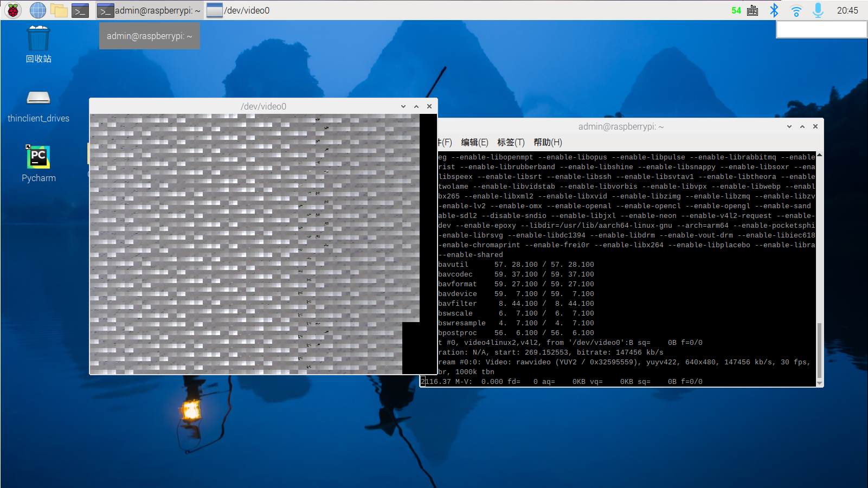Click the 'bavfilter' version line
The height and width of the screenshot is (488, 868).
(516, 304)
